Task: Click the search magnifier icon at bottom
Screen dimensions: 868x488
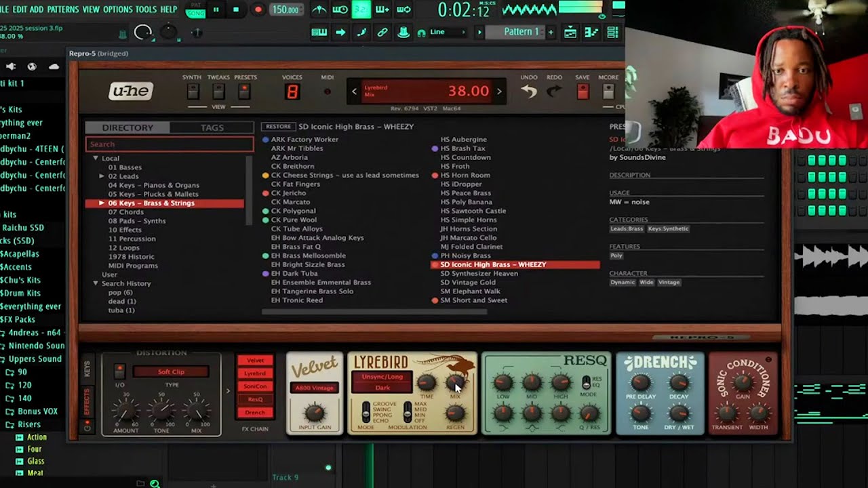Action: click(155, 483)
